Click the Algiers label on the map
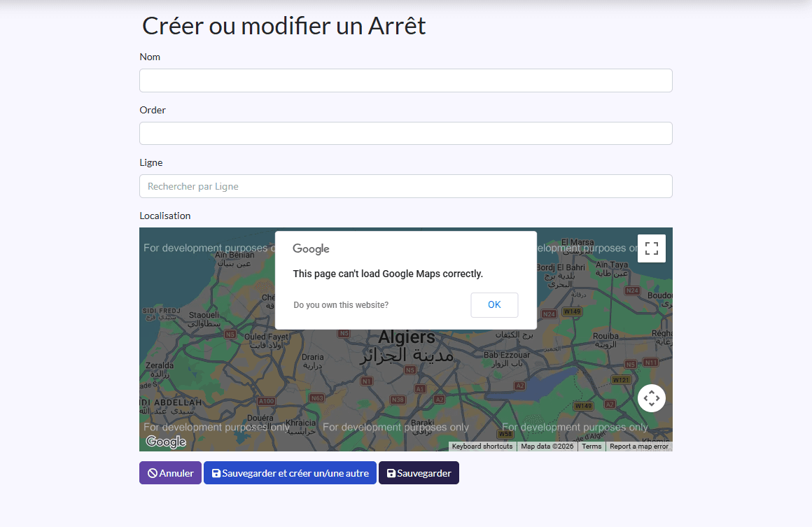Screen dimensions: 812x527 407,337
